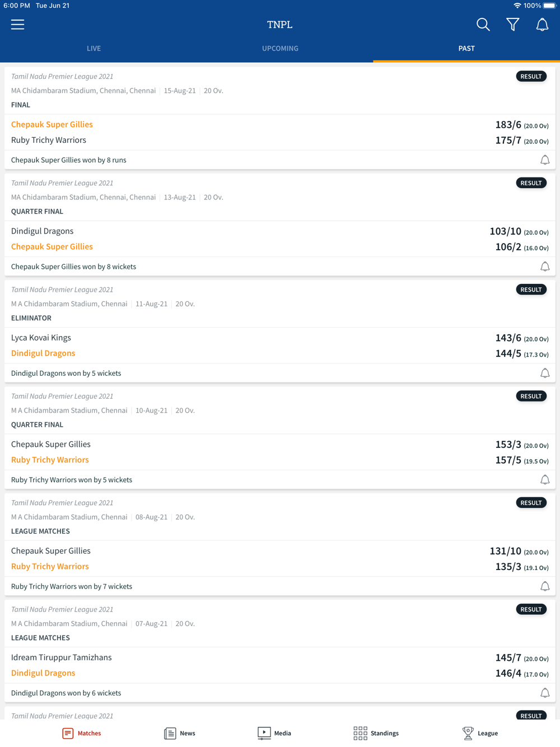Screen dimensions: 560x747
Task: Toggle bell alert for Eliminator match
Action: (x=545, y=373)
